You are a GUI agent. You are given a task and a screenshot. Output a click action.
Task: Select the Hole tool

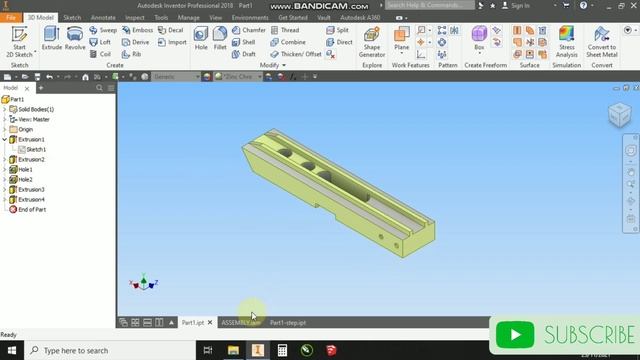[201, 38]
